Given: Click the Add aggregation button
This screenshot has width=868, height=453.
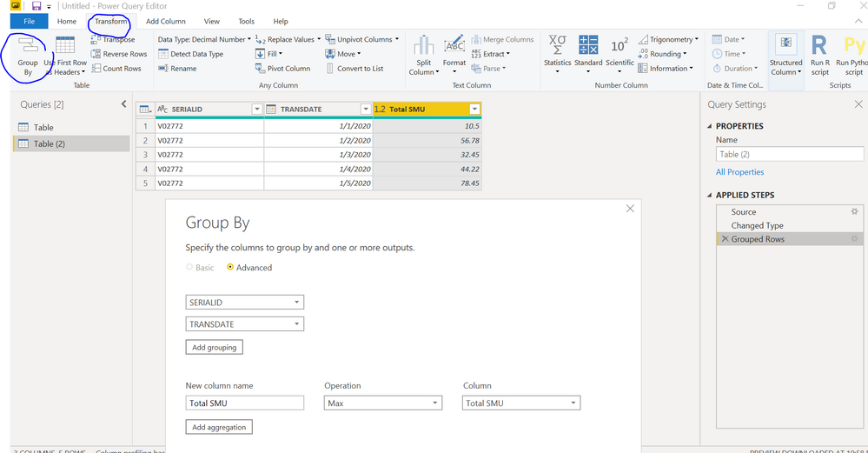Looking at the screenshot, I should 219,427.
